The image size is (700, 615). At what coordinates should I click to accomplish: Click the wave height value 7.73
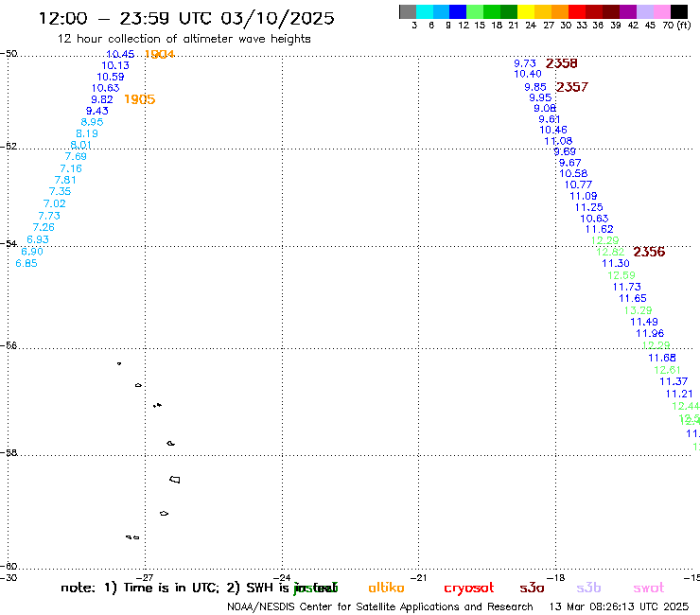tap(49, 216)
